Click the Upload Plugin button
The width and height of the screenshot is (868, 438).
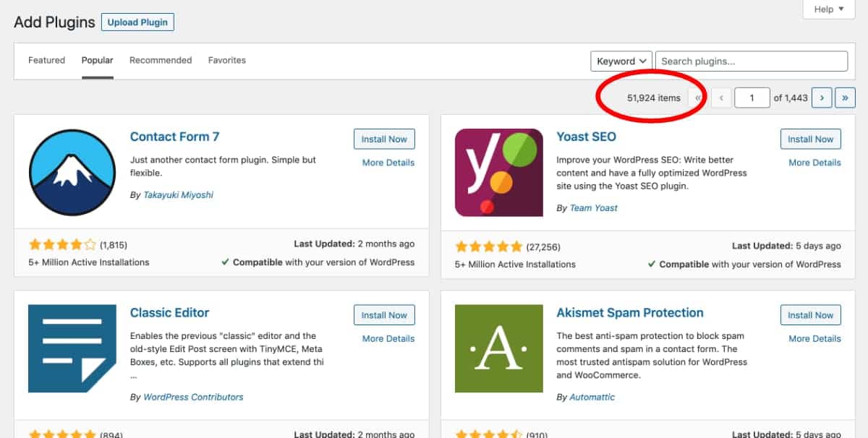pyautogui.click(x=137, y=22)
